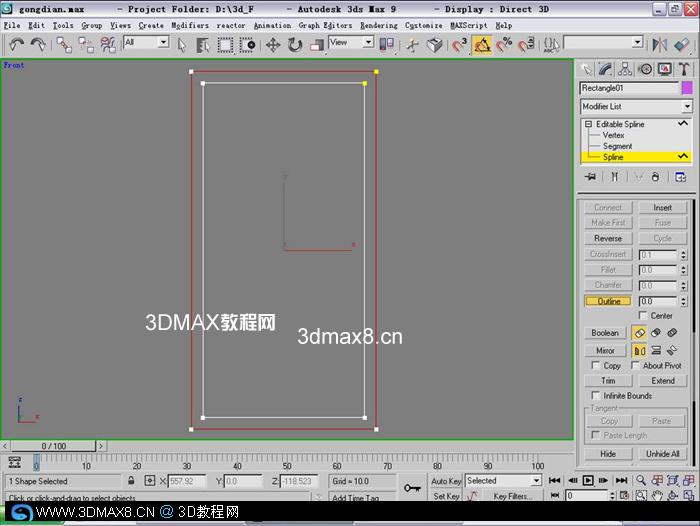Select the Mirror Horizontally icon

point(639,351)
